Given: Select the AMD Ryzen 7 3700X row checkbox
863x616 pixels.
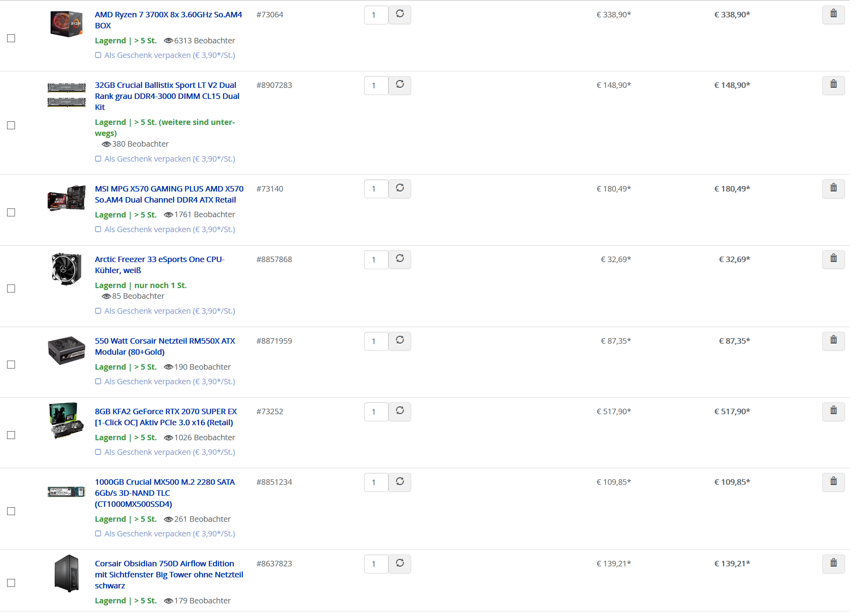Looking at the screenshot, I should 11,38.
